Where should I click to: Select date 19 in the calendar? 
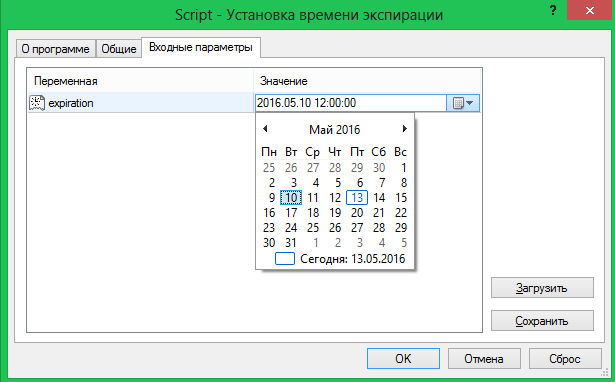point(335,213)
